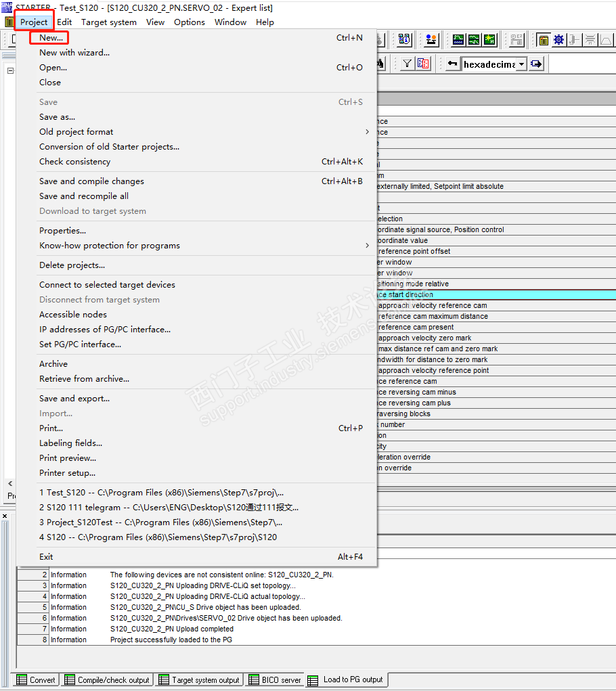Click the blue-red list comparison icon
This screenshot has width=616, height=691.
pos(423,64)
